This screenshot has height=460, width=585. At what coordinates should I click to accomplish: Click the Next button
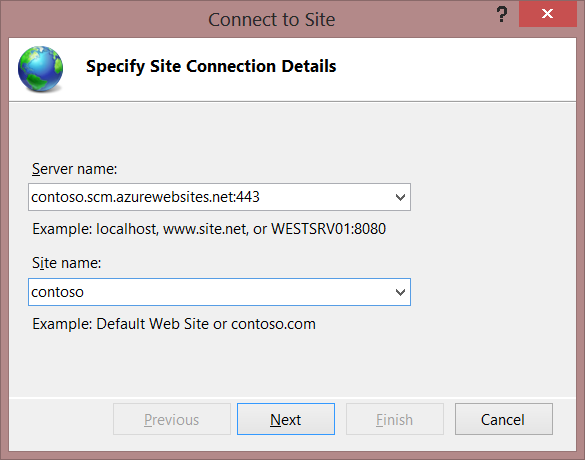pos(286,419)
